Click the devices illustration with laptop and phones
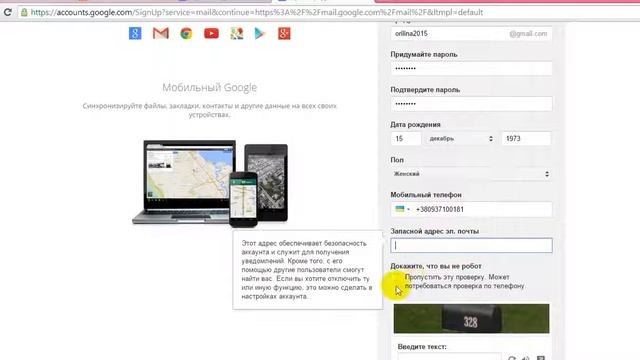640x360 pixels. (x=210, y=184)
